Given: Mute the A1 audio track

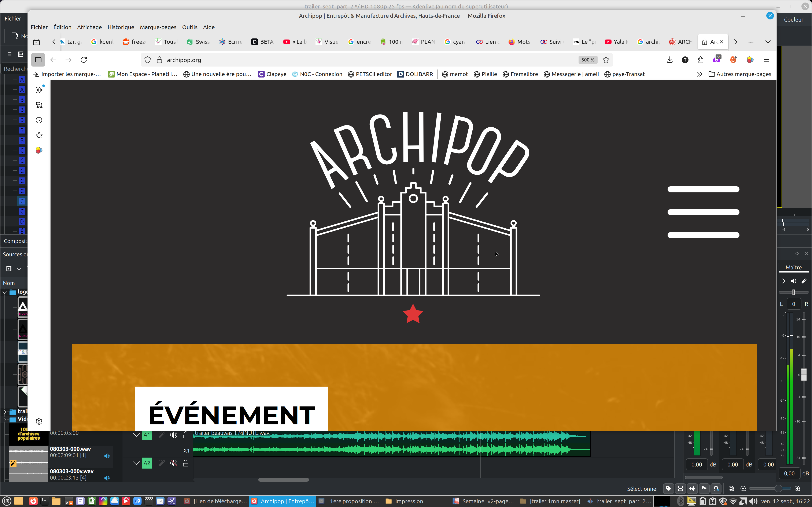Looking at the screenshot, I should tap(173, 435).
